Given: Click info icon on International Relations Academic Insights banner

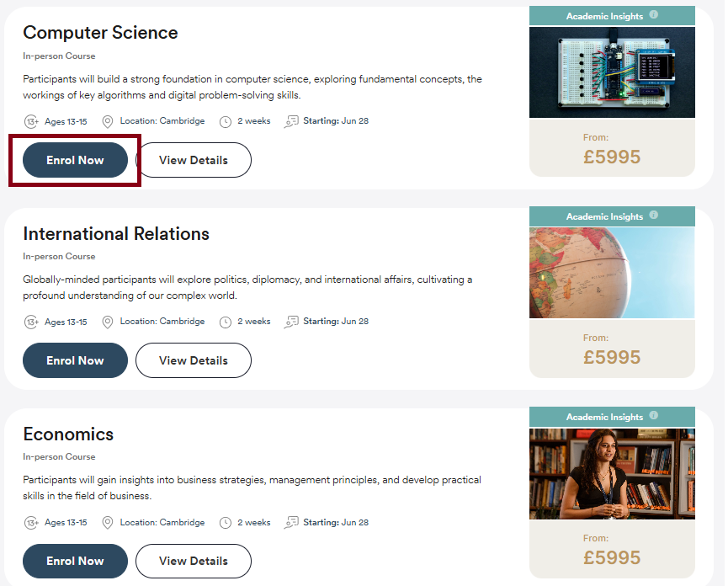Looking at the screenshot, I should (x=654, y=216).
